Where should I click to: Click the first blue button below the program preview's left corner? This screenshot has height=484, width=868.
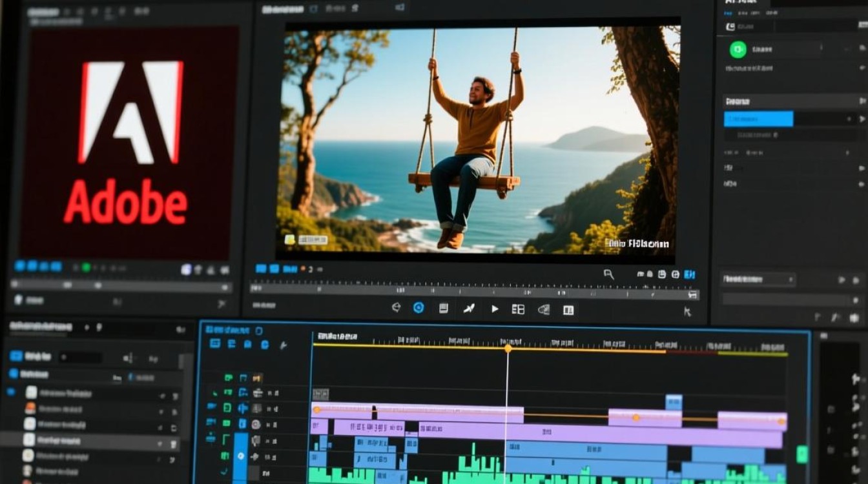click(x=261, y=268)
